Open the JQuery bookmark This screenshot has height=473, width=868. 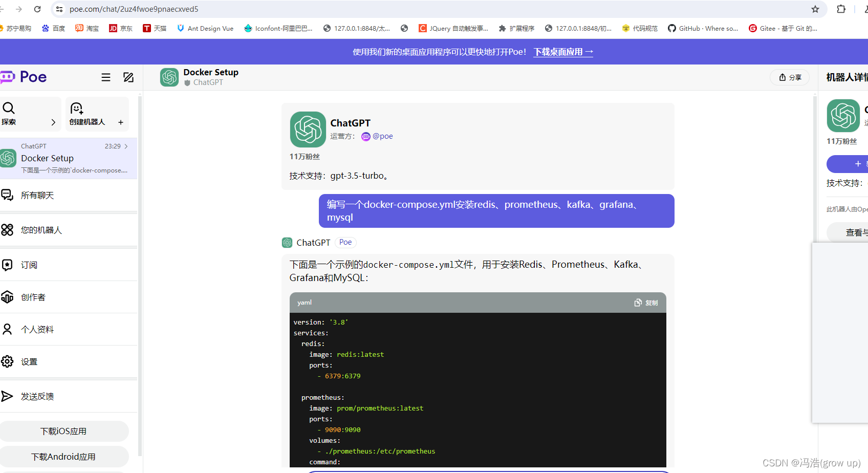[453, 28]
